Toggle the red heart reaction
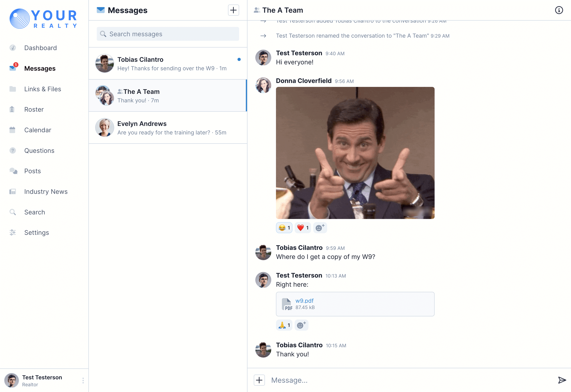Image resolution: width=571 pixels, height=392 pixels. (x=303, y=228)
